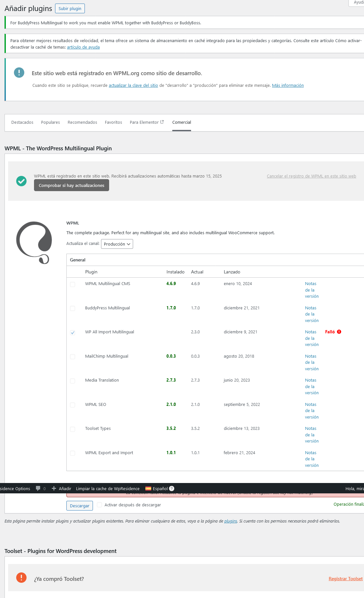The image size is (364, 598).
Task: Enable Activar después de descargar checkbox
Action: (100, 505)
